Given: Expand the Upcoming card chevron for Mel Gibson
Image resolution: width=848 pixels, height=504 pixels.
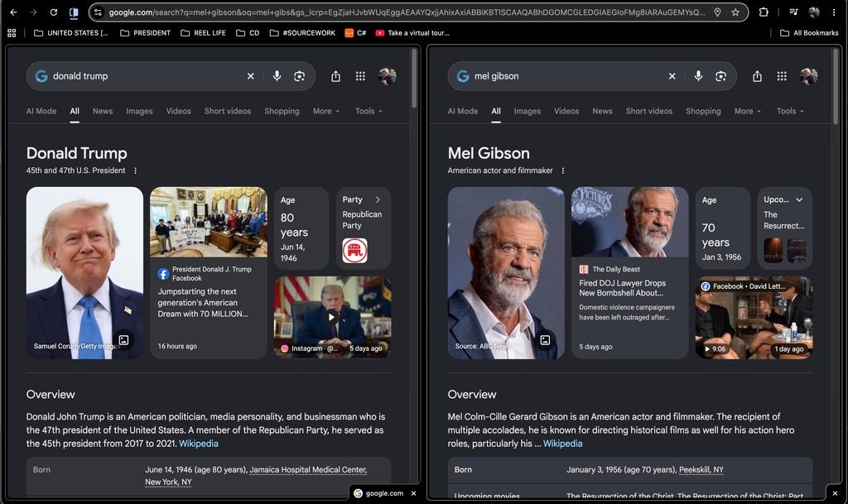Looking at the screenshot, I should click(799, 200).
